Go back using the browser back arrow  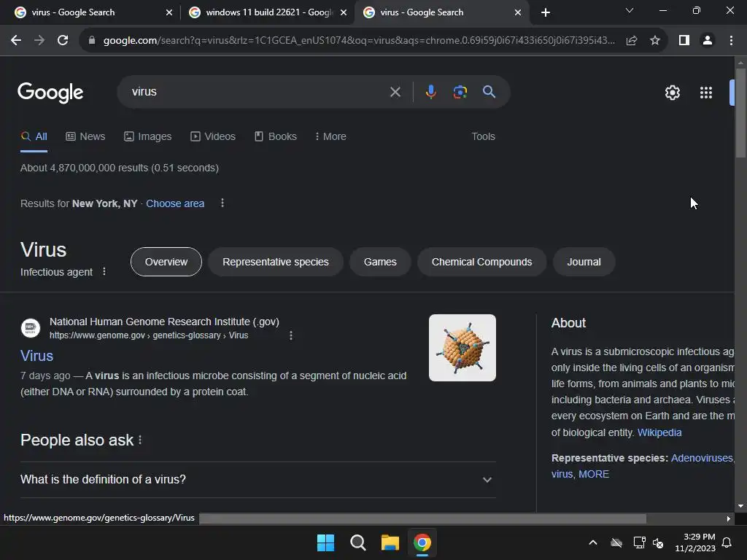pos(16,41)
